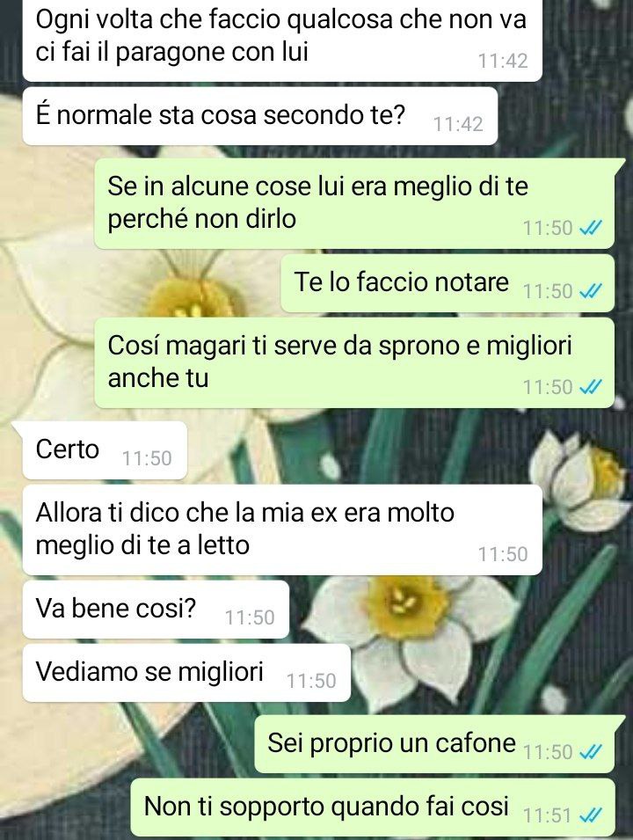Tap the message 'Allora ti dico che la mia ex'

[x=282, y=530]
